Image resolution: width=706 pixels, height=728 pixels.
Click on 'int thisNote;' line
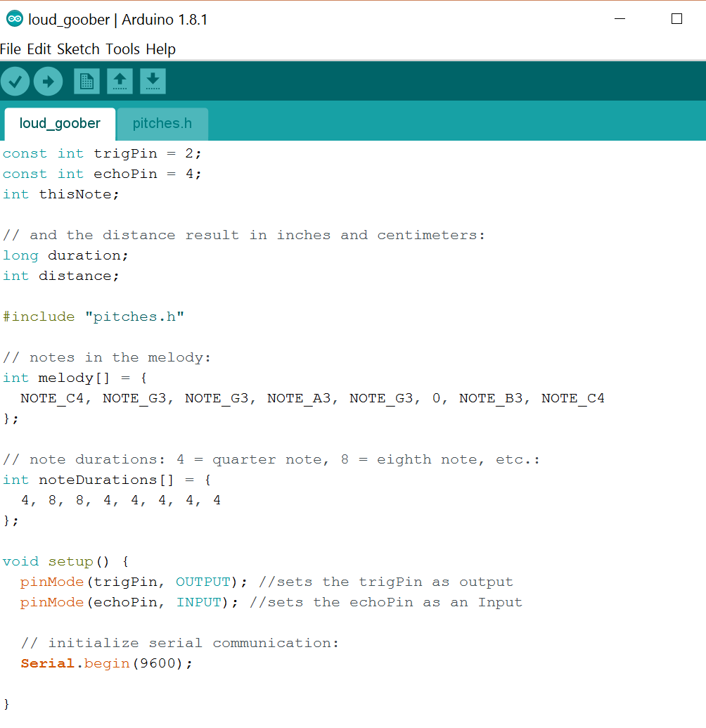coord(60,195)
